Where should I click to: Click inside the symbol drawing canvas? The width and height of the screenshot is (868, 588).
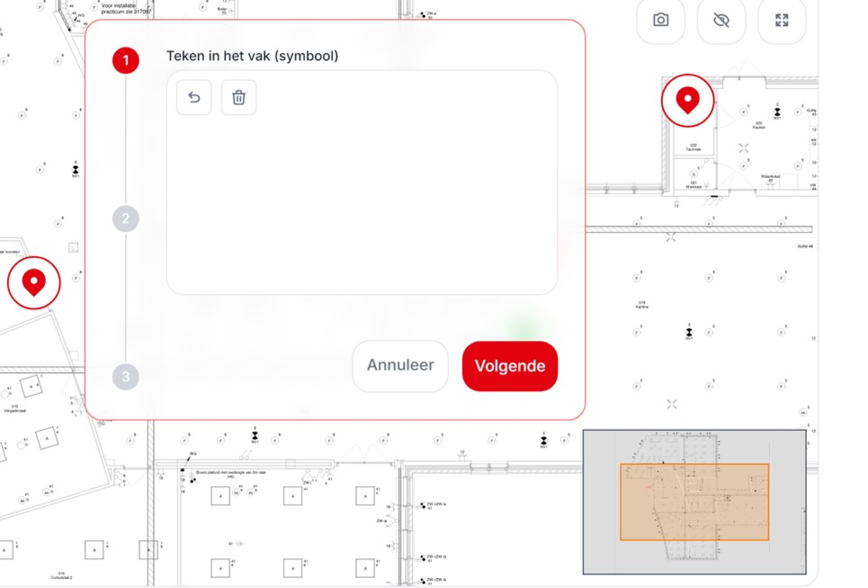(362, 201)
